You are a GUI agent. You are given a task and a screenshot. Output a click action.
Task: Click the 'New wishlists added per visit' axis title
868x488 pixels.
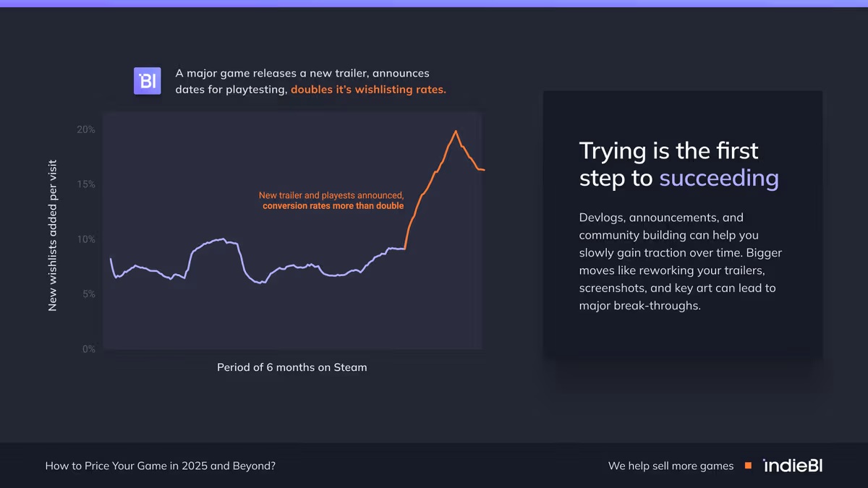tap(52, 236)
